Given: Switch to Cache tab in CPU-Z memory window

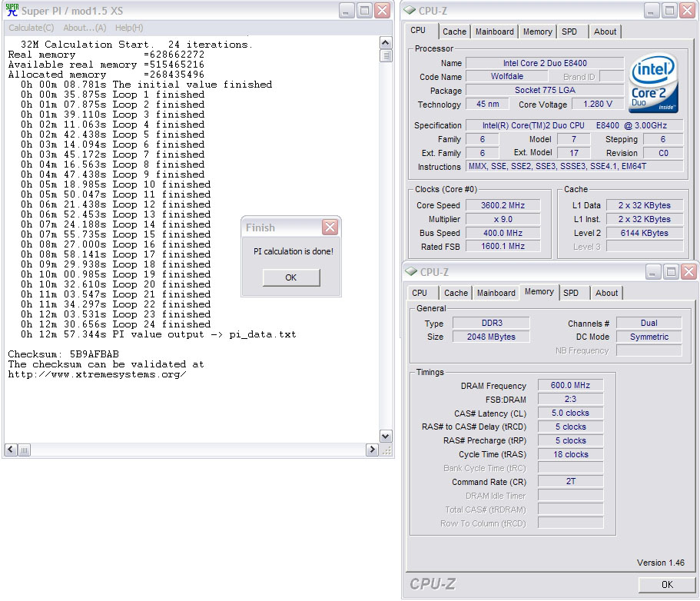Looking at the screenshot, I should tap(456, 293).
